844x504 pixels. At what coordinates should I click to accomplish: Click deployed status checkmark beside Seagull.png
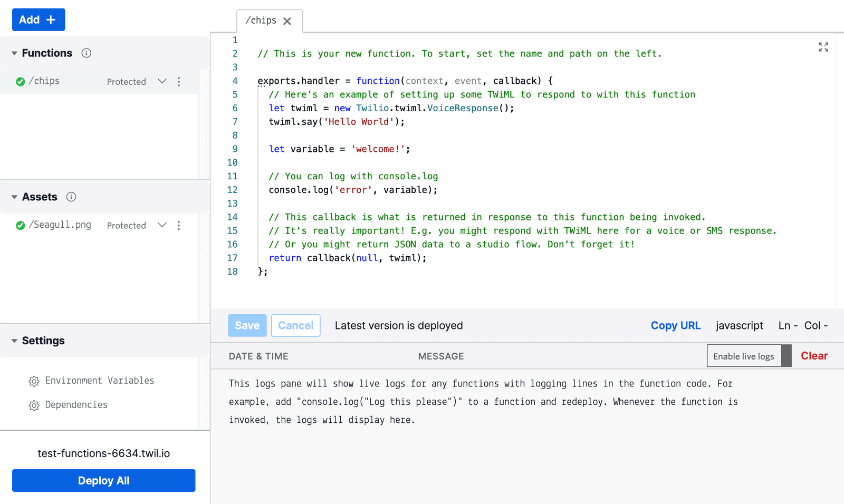coord(20,225)
